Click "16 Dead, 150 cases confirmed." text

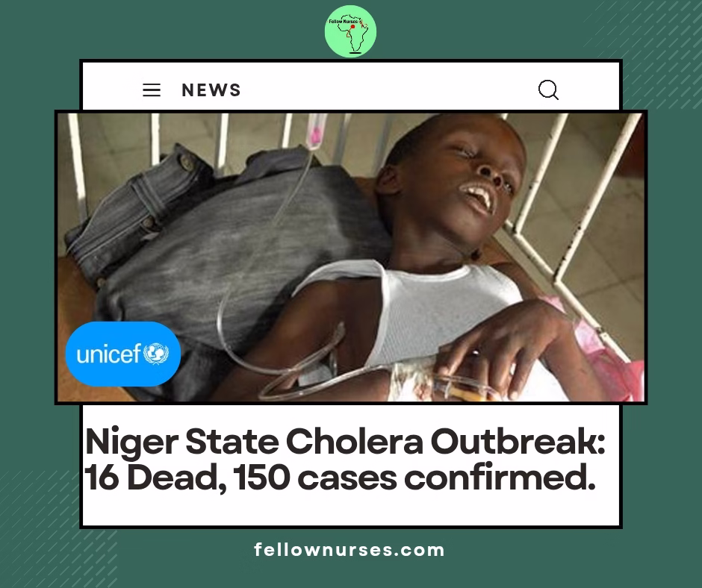coord(341,478)
